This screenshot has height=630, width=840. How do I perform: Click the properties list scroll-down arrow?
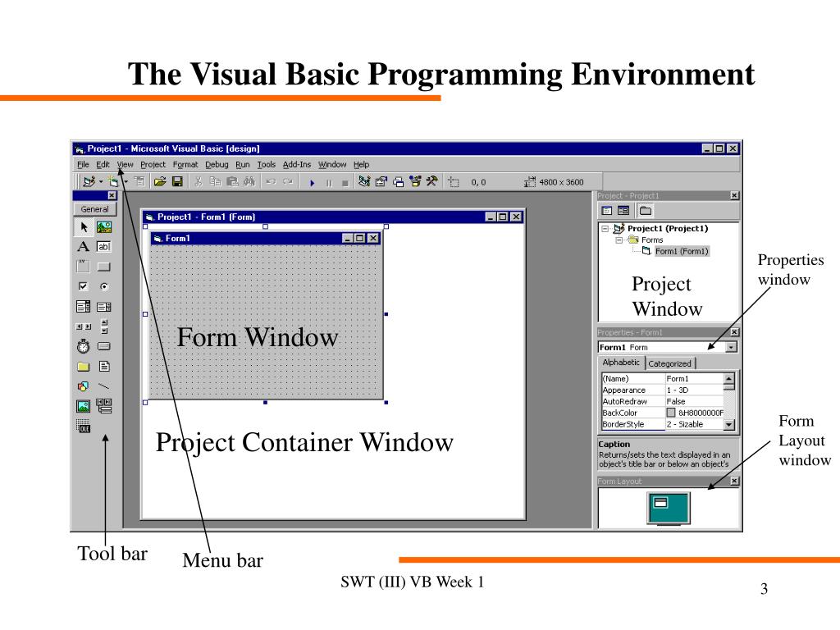(728, 424)
